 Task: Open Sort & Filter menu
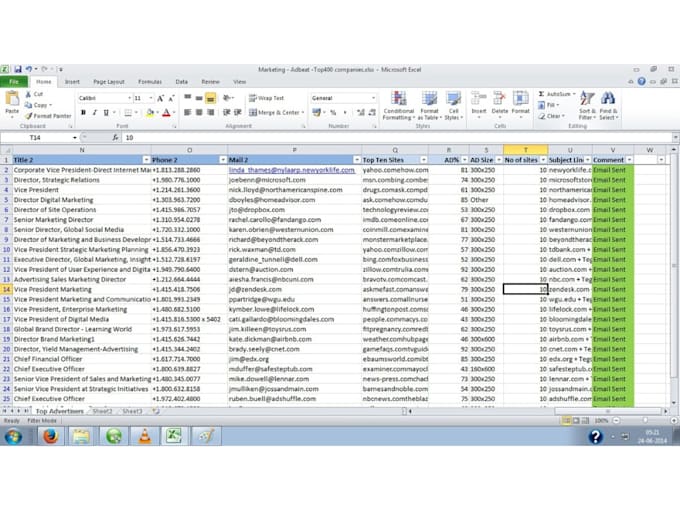click(x=587, y=105)
